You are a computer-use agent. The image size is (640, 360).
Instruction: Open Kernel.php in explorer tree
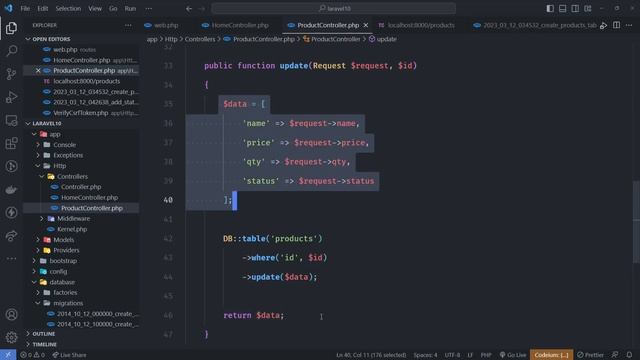[x=81, y=229]
